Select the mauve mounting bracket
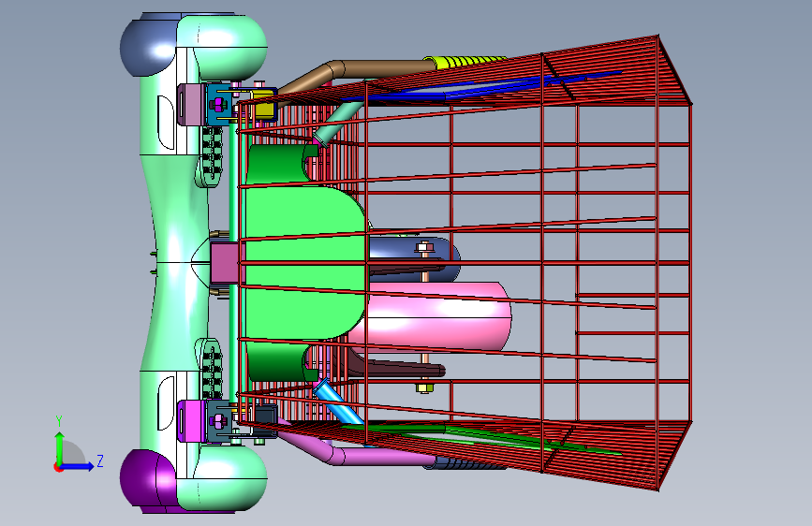Image resolution: width=812 pixels, height=526 pixels. coord(190,104)
